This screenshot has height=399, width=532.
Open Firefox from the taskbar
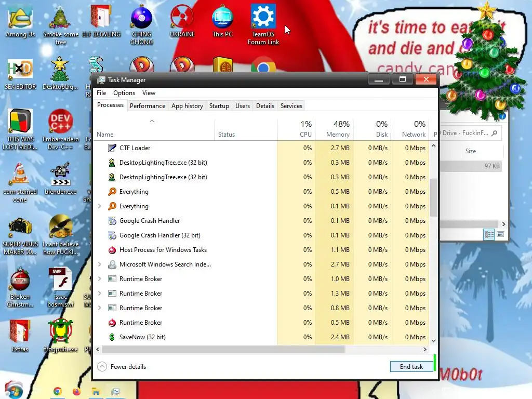[77, 391]
